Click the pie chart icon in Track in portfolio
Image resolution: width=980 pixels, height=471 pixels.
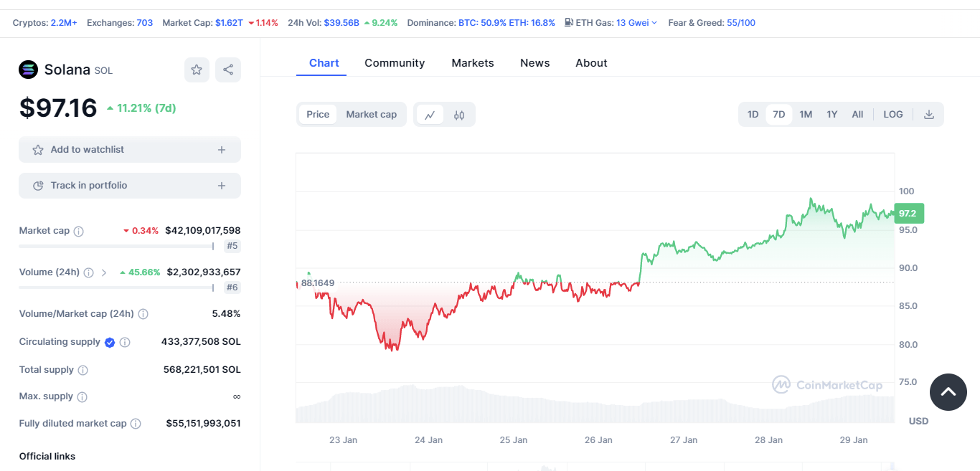(38, 186)
